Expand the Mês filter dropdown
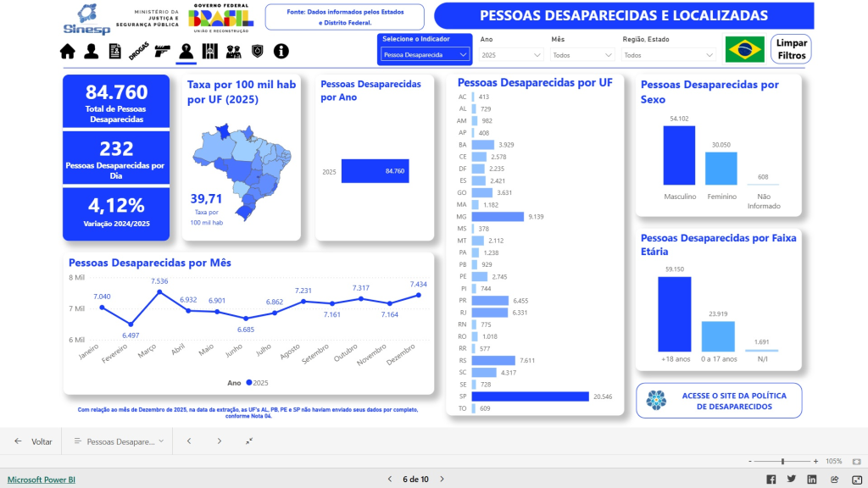Image resolution: width=868 pixels, height=488 pixels. point(582,55)
